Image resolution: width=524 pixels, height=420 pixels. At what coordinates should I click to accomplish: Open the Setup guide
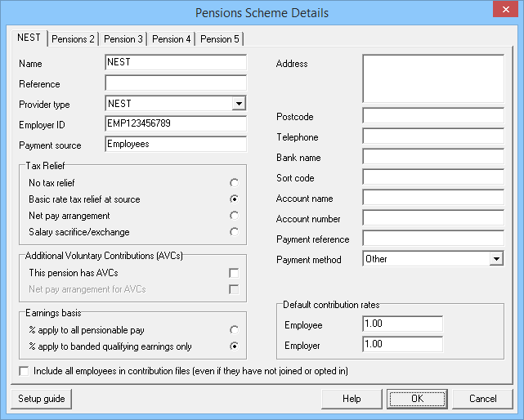pyautogui.click(x=42, y=399)
